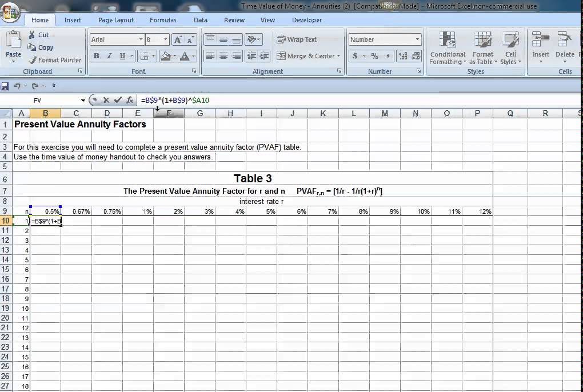Click the Top Align icon
Image resolution: width=583 pixels, height=392 pixels.
tap(210, 39)
